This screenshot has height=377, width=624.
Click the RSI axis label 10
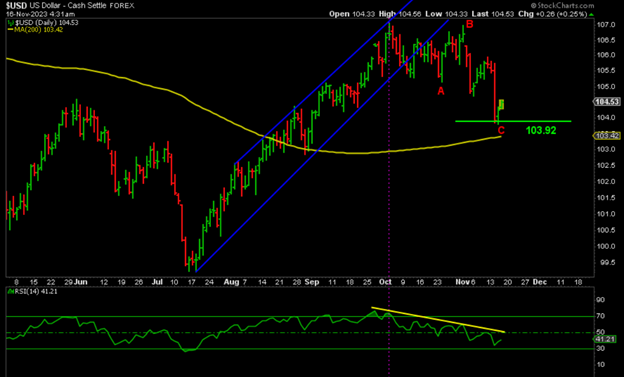coord(600,365)
